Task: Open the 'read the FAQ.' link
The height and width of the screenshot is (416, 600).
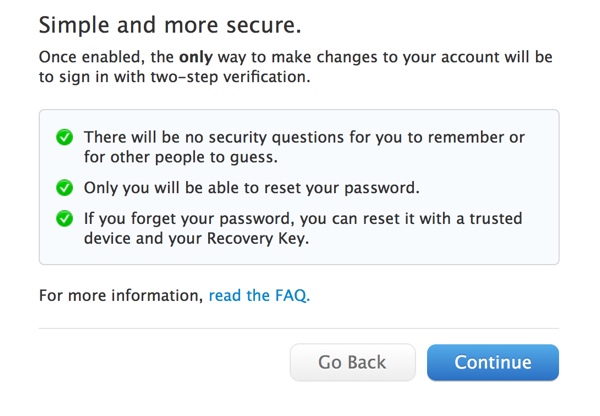Action: click(x=259, y=295)
